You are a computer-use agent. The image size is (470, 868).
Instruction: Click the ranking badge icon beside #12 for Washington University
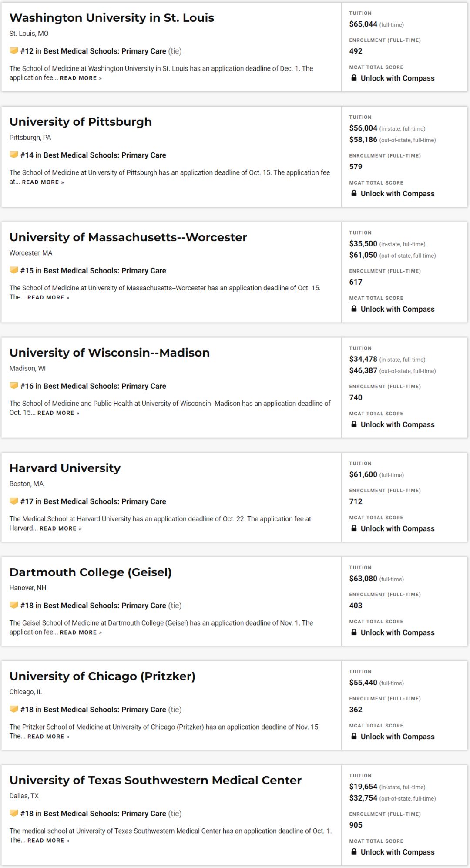(14, 51)
